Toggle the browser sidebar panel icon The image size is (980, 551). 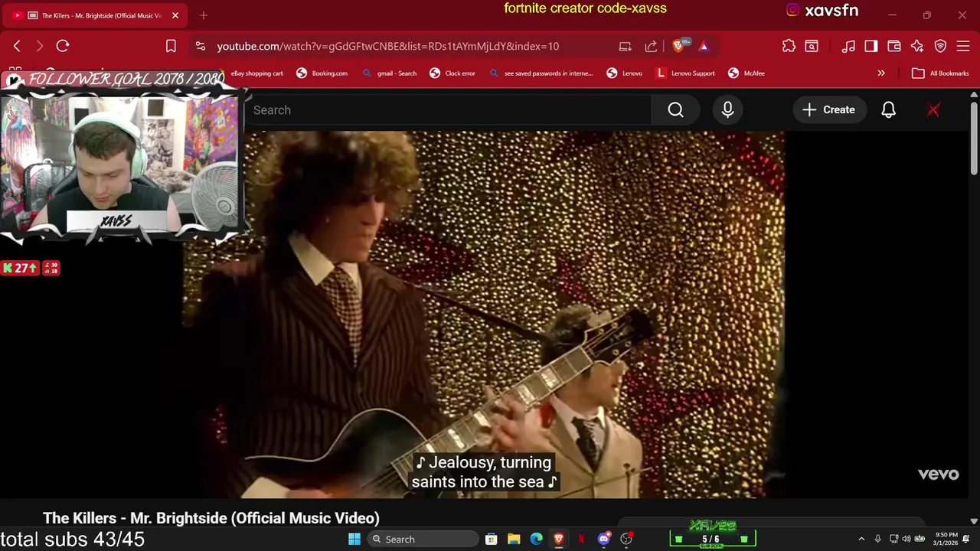pyautogui.click(x=871, y=46)
